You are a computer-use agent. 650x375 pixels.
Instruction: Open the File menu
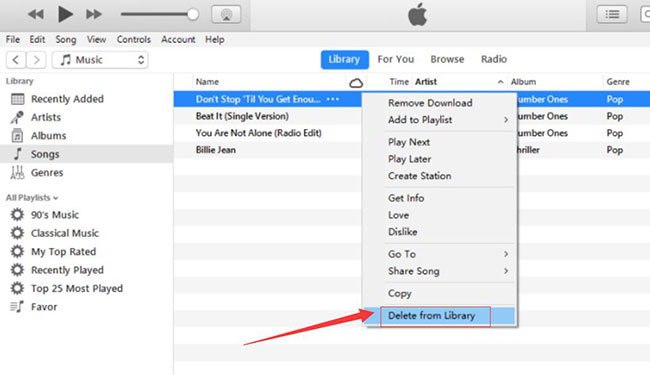tap(13, 39)
